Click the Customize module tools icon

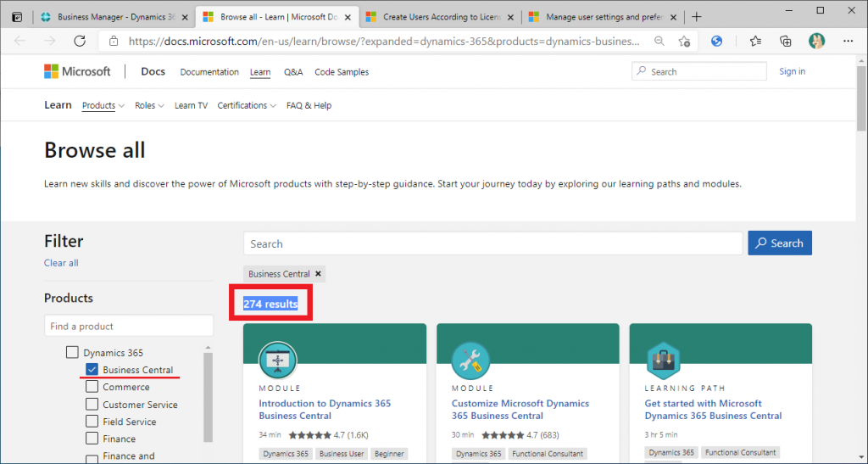point(470,361)
